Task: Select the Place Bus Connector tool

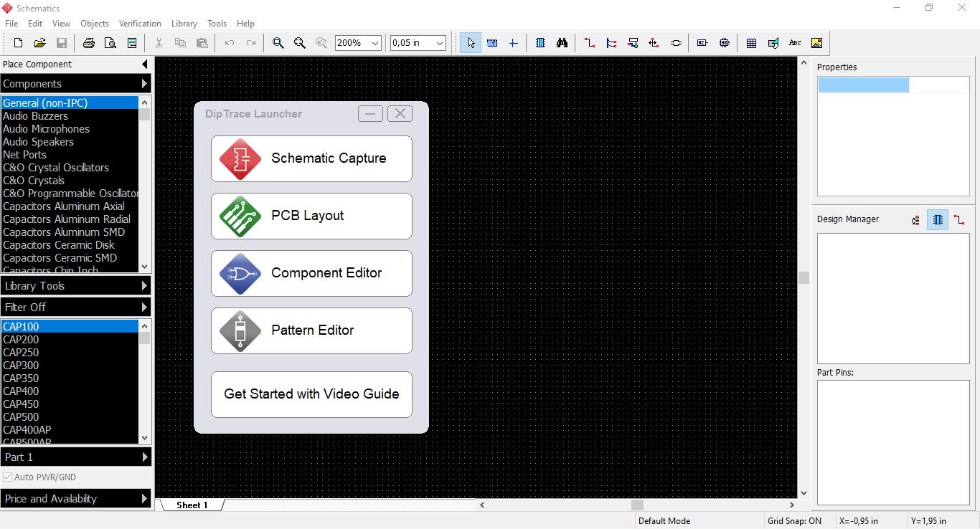Action: pyautogui.click(x=633, y=43)
